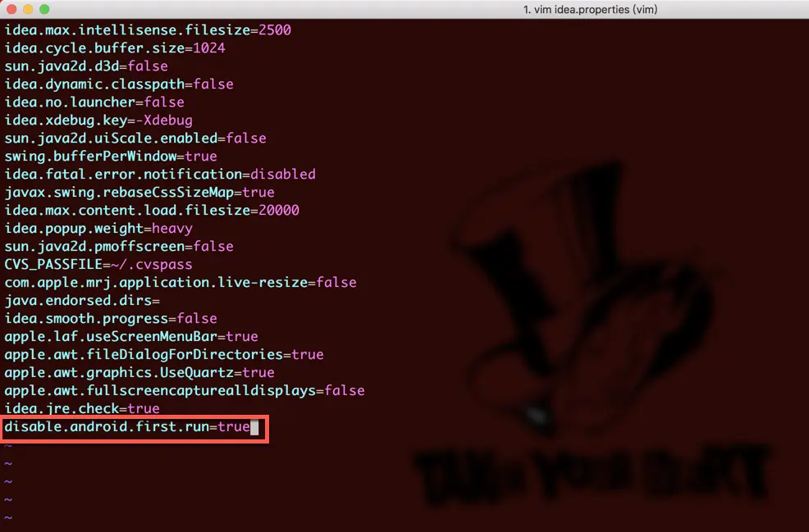Click the vim block cursor after 'true'
Screen dimensions: 809x532
[x=254, y=427]
